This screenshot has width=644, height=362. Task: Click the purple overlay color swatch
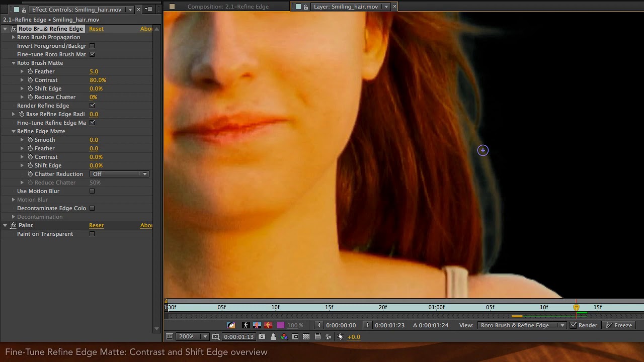click(x=281, y=325)
